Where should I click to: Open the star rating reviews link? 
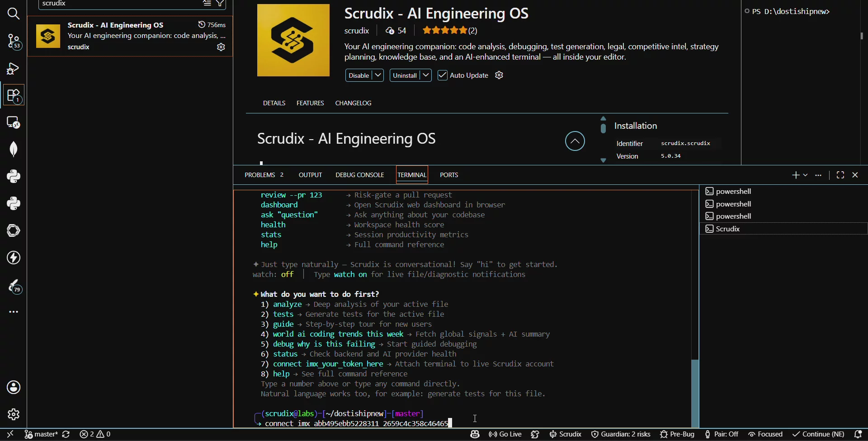click(x=450, y=31)
